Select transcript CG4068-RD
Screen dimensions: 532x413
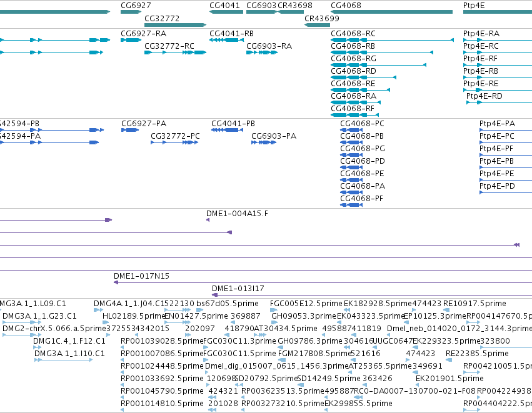(364, 77)
